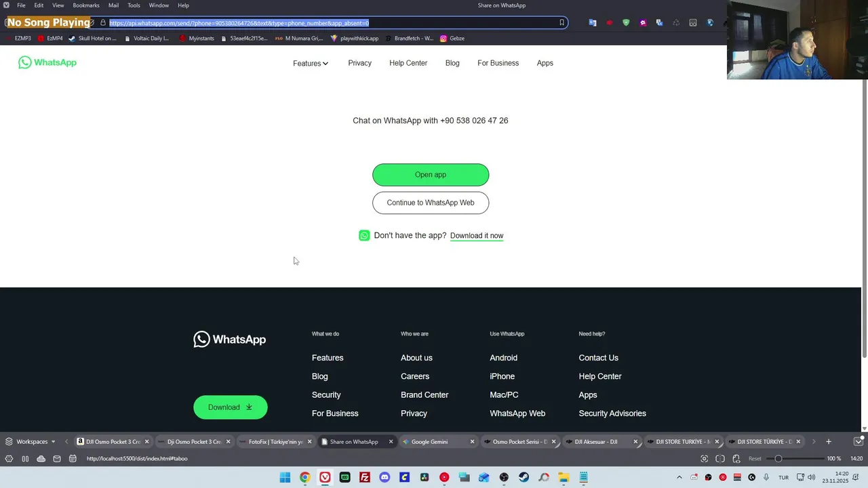Open Chrome from the taskbar

pyautogui.click(x=305, y=477)
